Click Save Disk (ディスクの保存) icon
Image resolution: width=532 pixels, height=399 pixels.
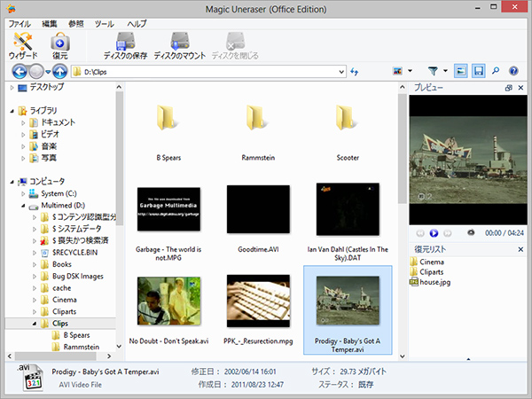click(x=125, y=45)
